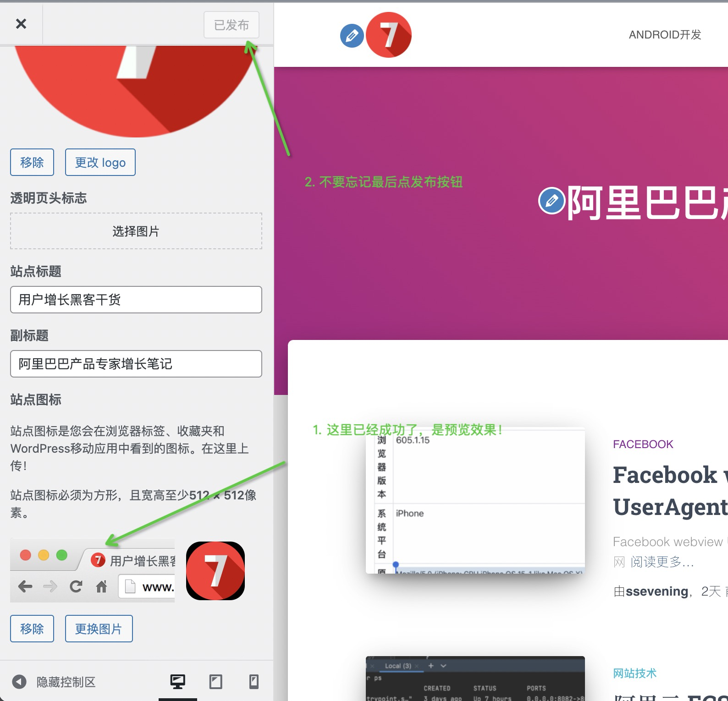Open the ANDROID开发 menu item
This screenshot has width=728, height=701.
[x=665, y=35]
